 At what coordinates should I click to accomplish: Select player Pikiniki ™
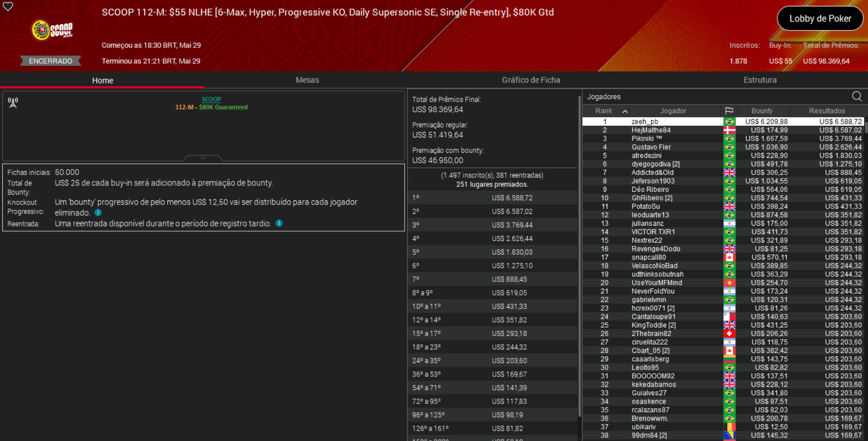[646, 138]
